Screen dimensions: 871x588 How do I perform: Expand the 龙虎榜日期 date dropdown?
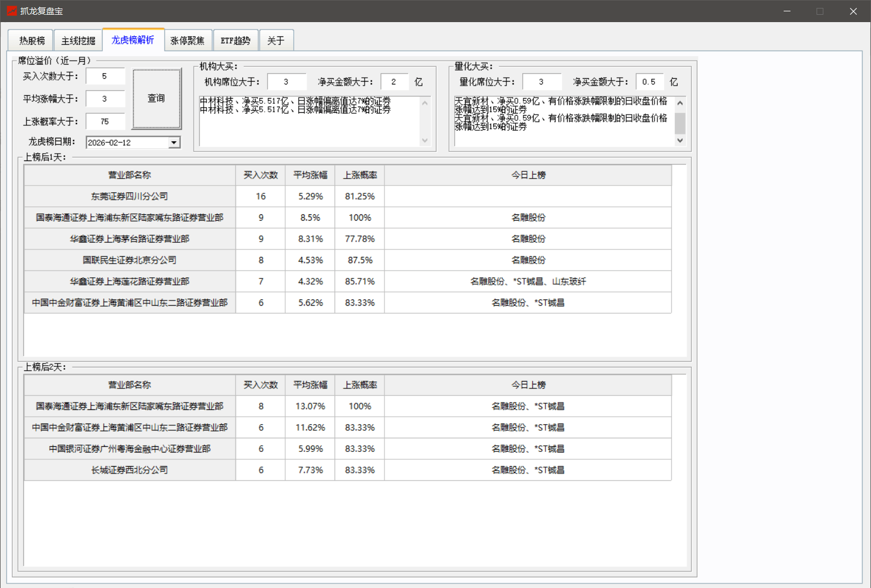(x=174, y=143)
